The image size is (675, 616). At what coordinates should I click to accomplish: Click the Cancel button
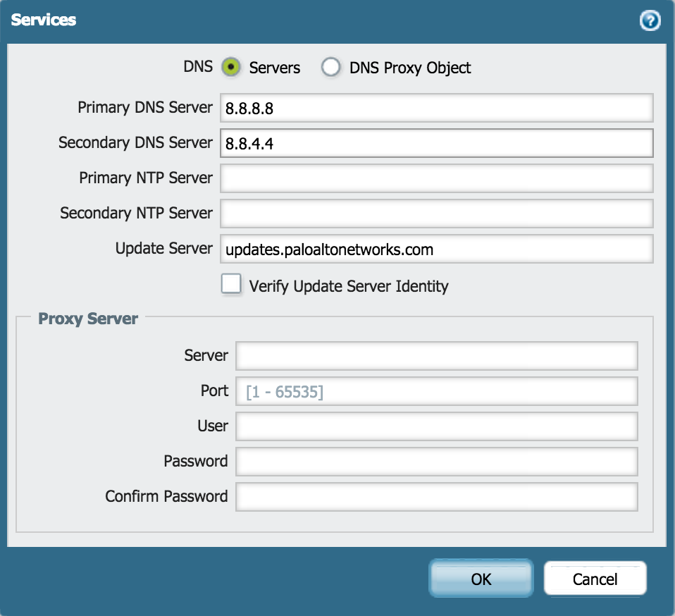595,578
